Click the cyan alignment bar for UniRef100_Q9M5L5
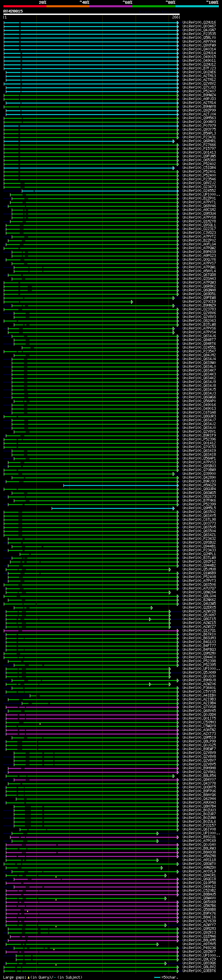The image size is (222, 980). 113,508
